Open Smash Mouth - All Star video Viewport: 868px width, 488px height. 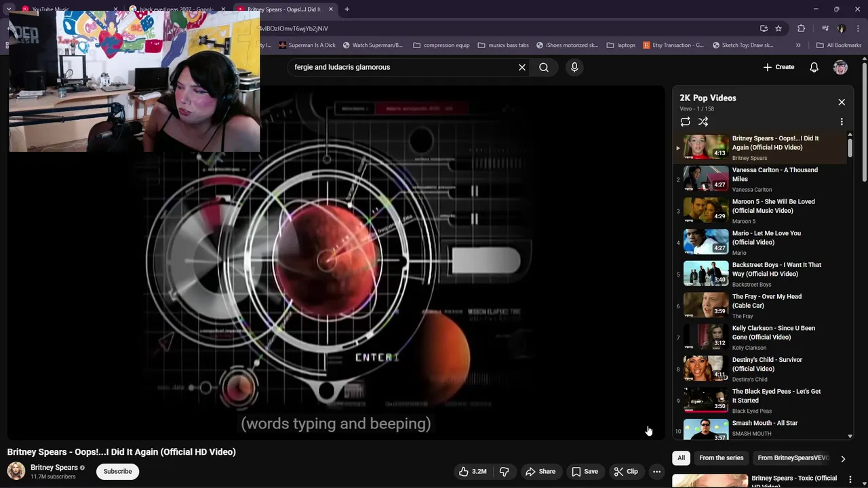(x=759, y=428)
